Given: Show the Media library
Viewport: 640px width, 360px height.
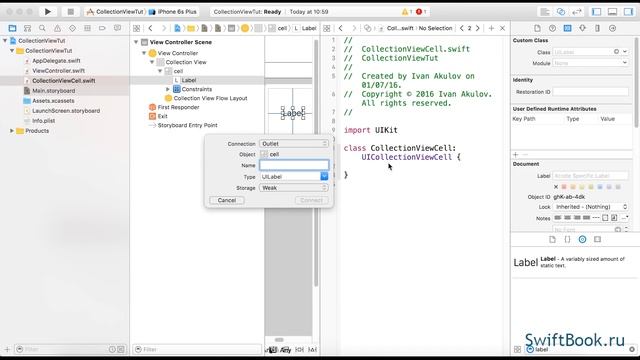Looking at the screenshot, I should [598, 240].
